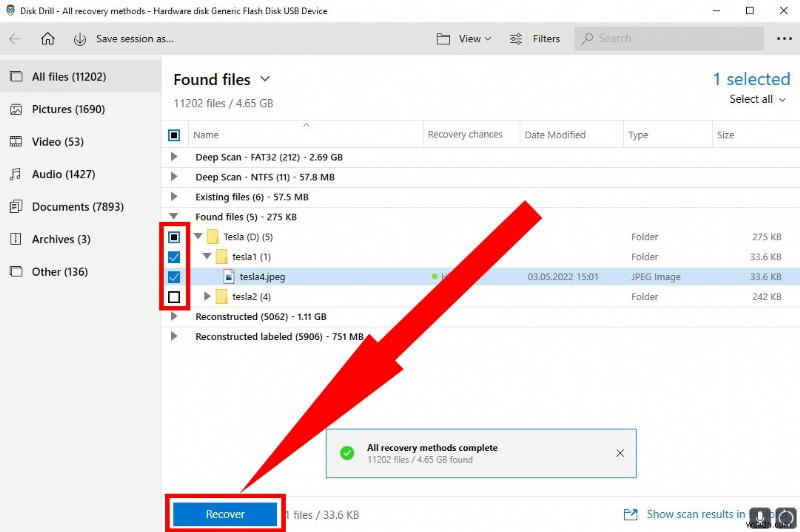Open the Found files heading dropdown

(x=265, y=79)
